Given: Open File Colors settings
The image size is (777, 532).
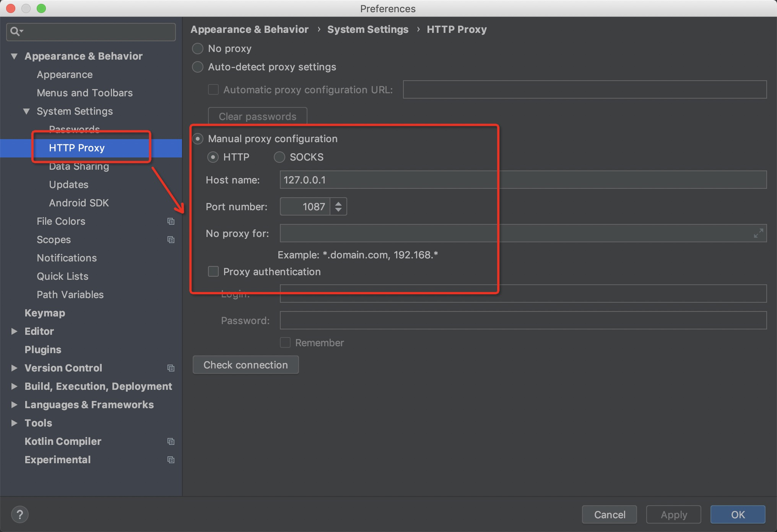Looking at the screenshot, I should (x=61, y=221).
